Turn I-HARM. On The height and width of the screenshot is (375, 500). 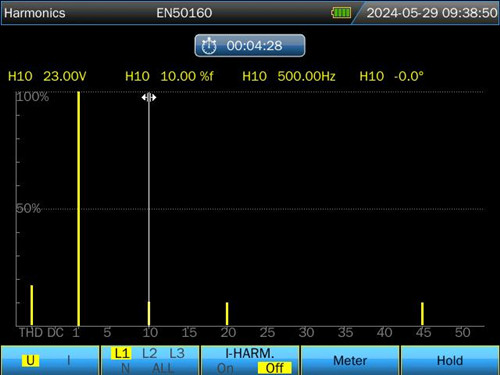tap(225, 368)
